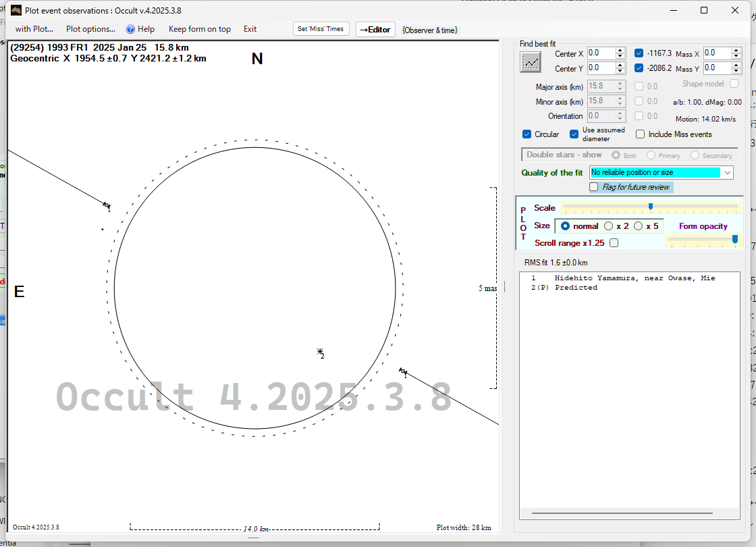Click Keep form on top menu
Viewport: 756px width, 547px height.
(199, 29)
